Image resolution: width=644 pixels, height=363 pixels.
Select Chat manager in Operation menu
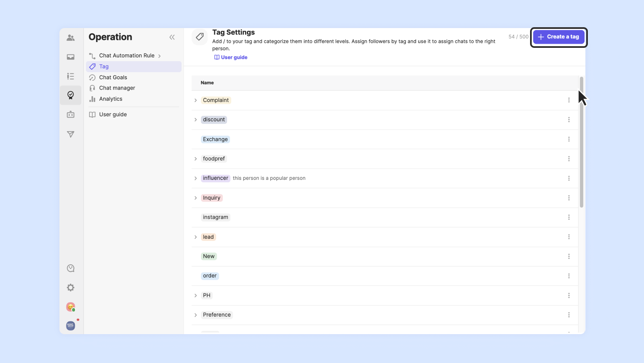pos(117,88)
